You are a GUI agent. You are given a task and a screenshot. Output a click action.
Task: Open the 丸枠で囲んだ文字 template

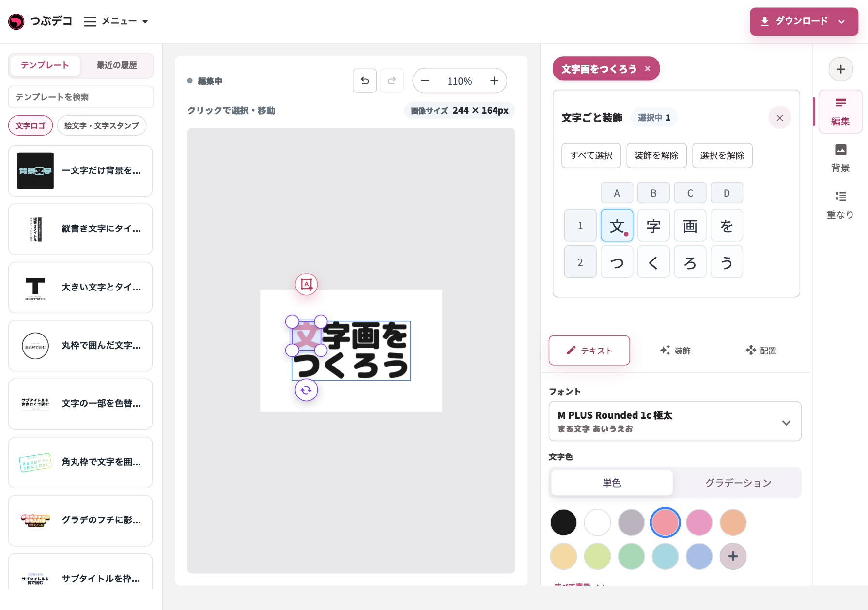[x=80, y=346]
